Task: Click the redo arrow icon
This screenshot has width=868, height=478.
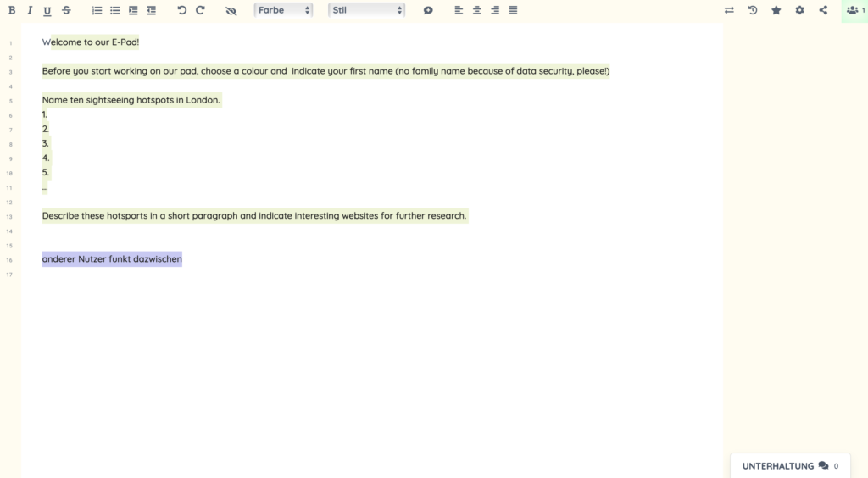Action: (200, 10)
